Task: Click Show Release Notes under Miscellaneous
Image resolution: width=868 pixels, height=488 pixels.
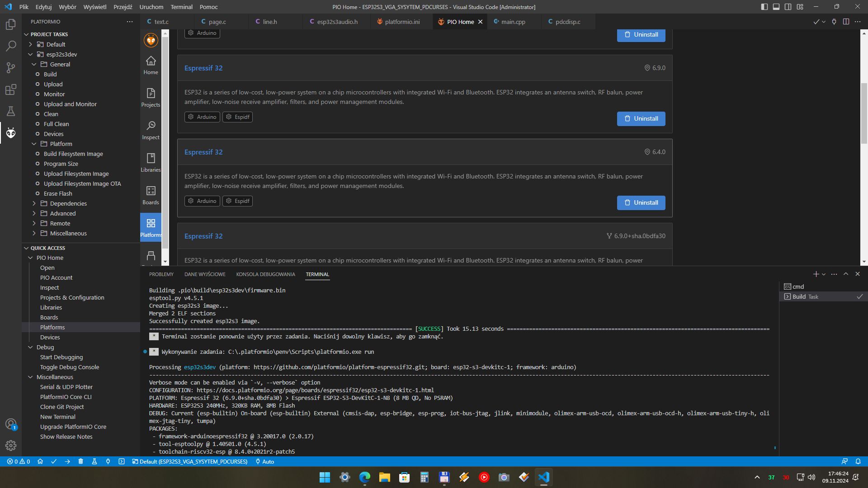Action: pyautogui.click(x=66, y=436)
